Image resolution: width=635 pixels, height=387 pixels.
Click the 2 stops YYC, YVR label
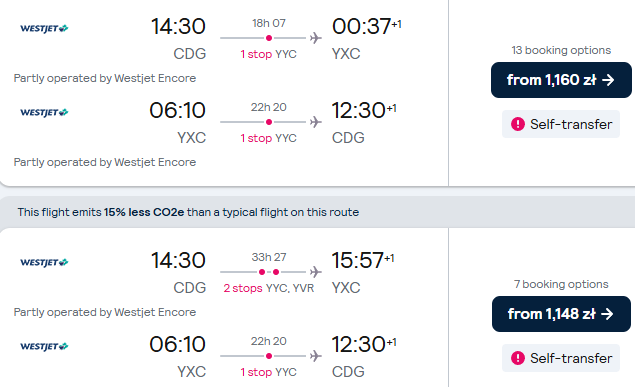[268, 288]
